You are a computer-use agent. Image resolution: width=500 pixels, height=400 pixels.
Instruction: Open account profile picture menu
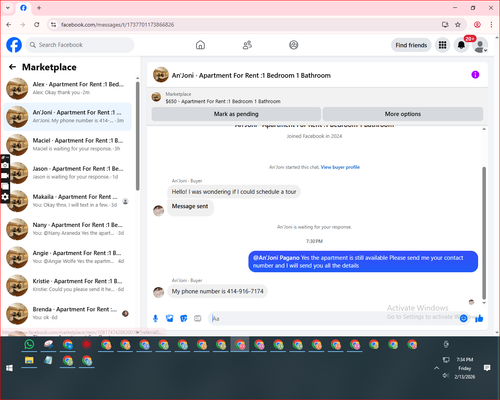point(480,45)
